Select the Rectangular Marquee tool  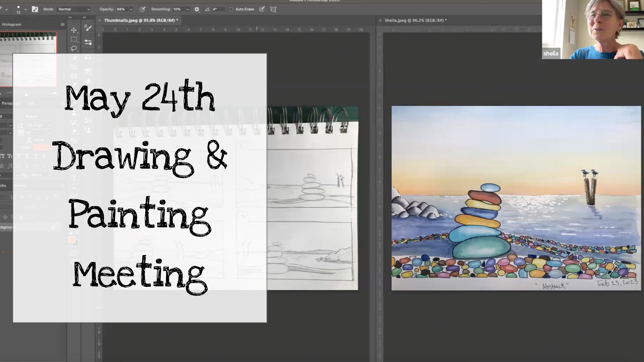point(74,39)
